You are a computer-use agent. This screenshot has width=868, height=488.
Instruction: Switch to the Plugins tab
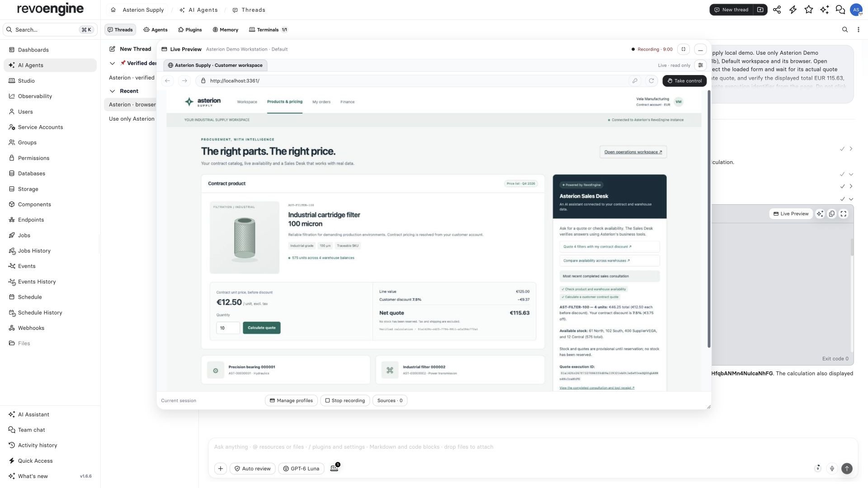(190, 30)
